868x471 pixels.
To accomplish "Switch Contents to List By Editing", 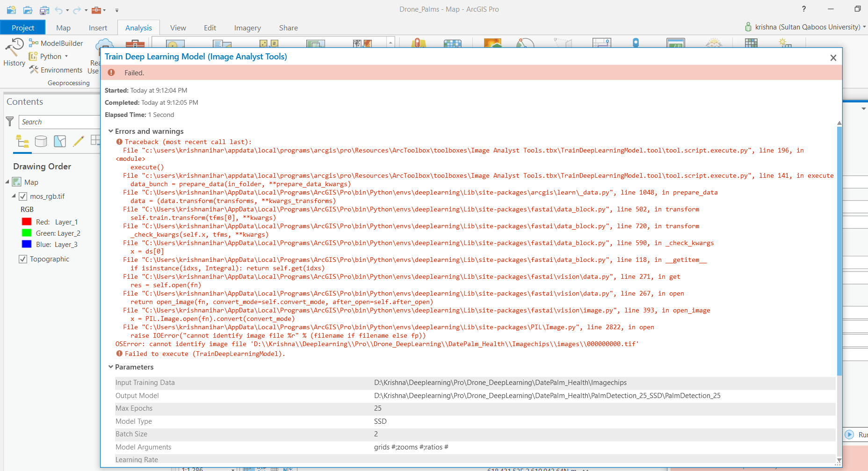I will click(x=79, y=141).
